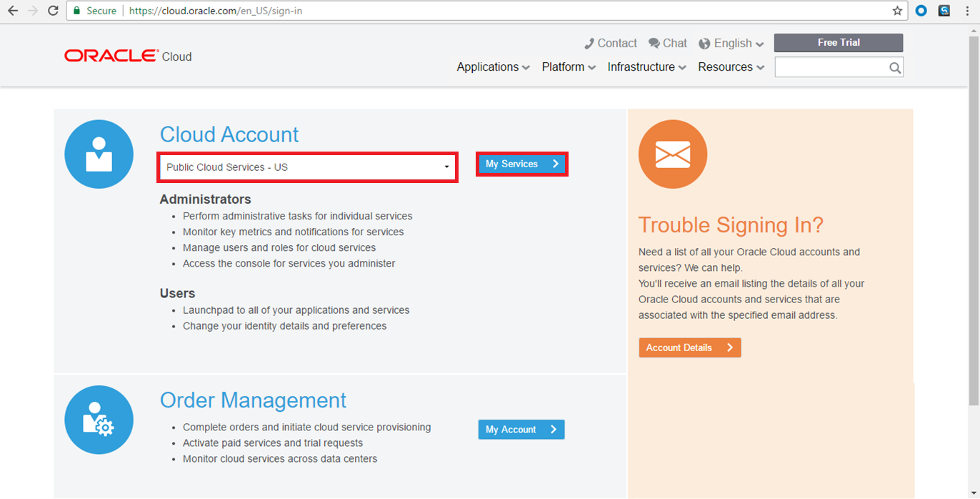Click 'Perform administrative tasks for individual services'
Viewport: 980px width, 499px height.
click(x=298, y=216)
